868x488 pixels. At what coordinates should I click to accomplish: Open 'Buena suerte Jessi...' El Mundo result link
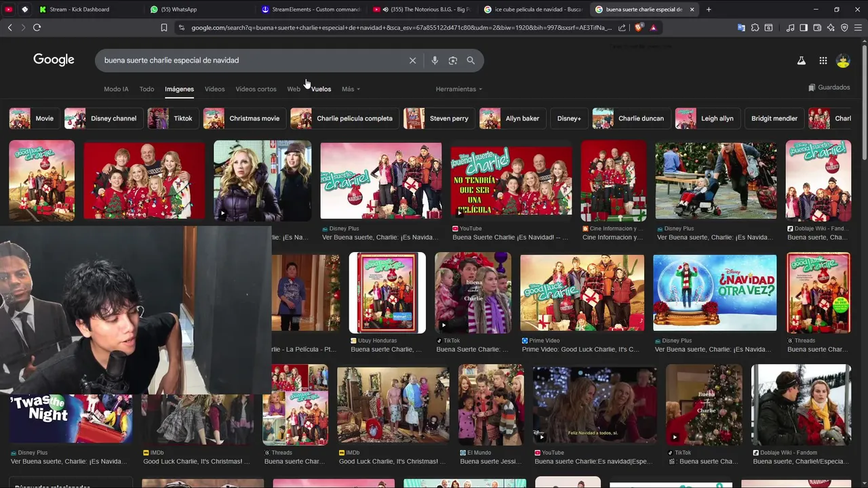tap(492, 462)
